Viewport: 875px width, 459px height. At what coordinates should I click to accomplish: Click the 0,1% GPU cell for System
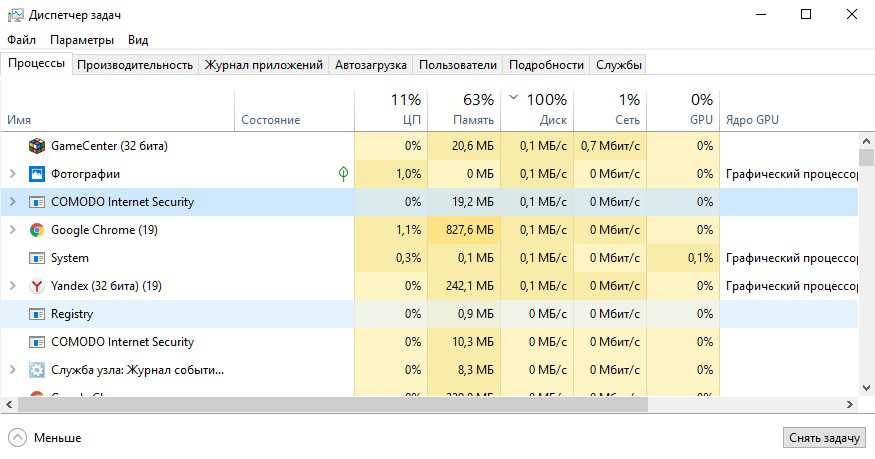(683, 258)
